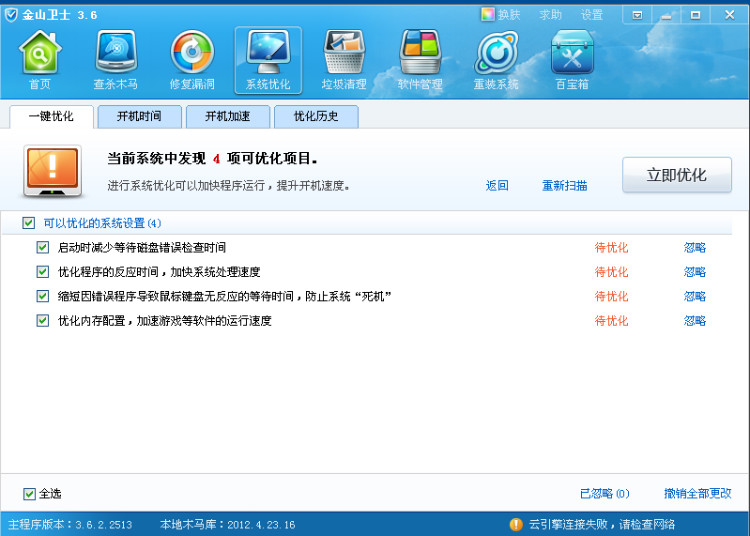
Task: Open the title bar dropdown menu button
Action: (637, 15)
